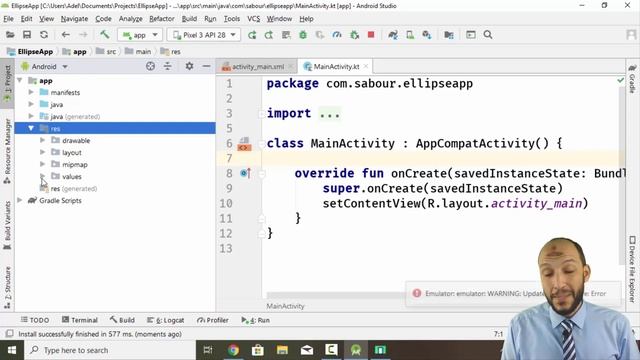This screenshot has width=640, height=360.
Task: Open the Profiler tool window
Action: click(213, 320)
